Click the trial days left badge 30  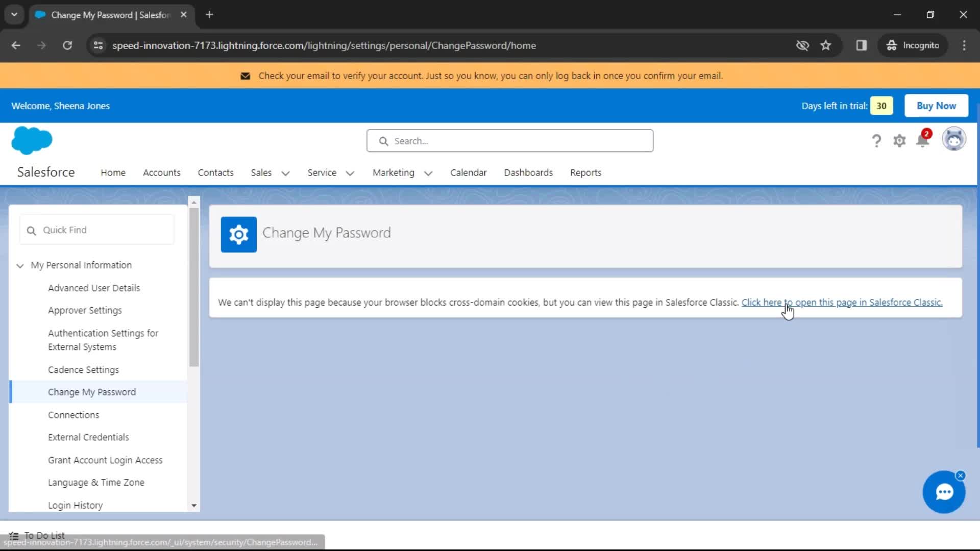click(x=881, y=106)
